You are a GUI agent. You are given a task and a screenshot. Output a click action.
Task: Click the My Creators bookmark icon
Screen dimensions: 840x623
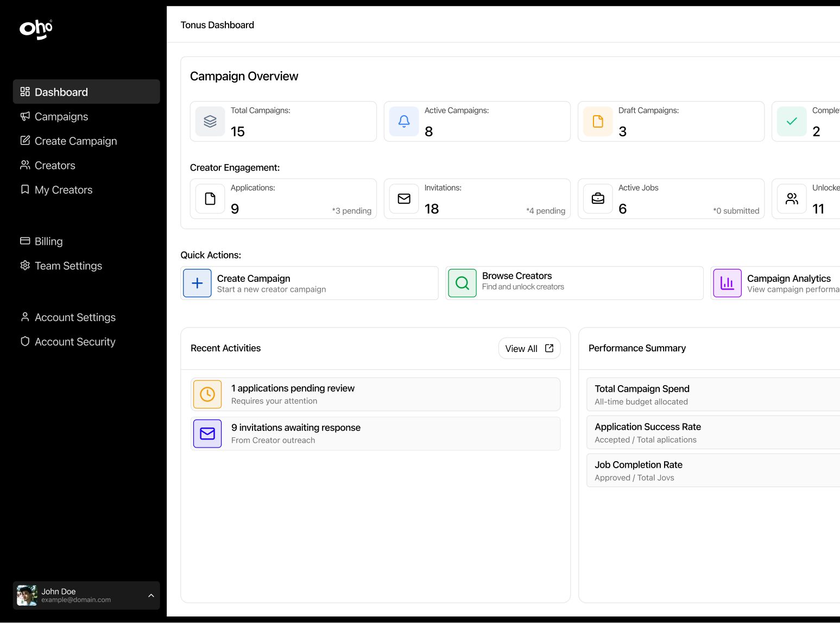coord(25,190)
